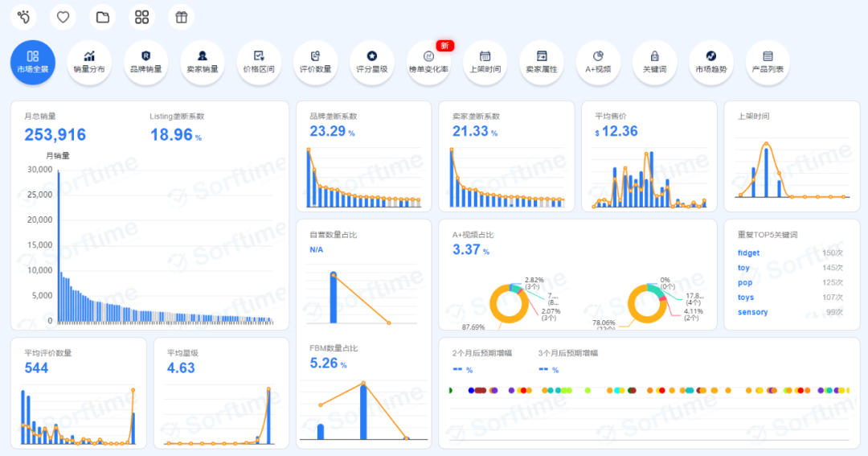Click the 78.06% donut chart label

(604, 322)
